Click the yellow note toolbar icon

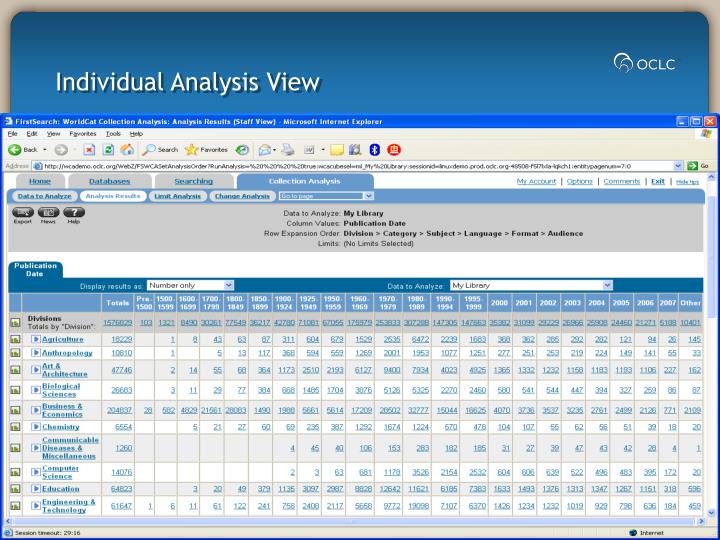click(337, 150)
